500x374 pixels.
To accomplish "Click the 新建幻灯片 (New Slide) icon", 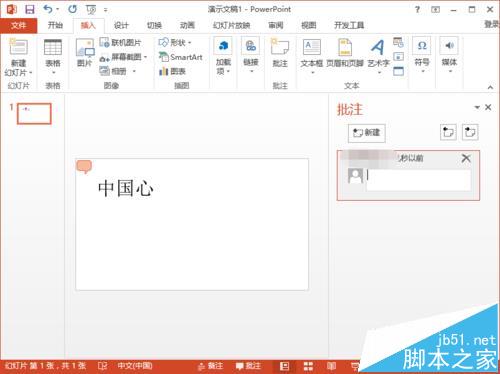I will click(18, 47).
